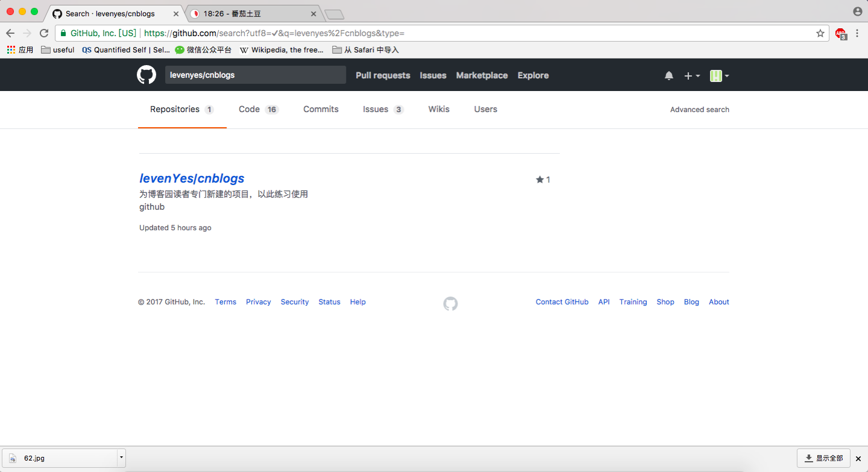
Task: Click the Blog footer link
Action: click(x=691, y=302)
